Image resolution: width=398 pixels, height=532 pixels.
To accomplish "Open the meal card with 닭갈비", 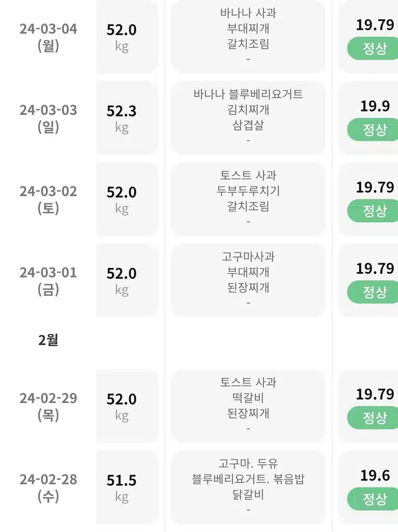I will click(x=248, y=487).
